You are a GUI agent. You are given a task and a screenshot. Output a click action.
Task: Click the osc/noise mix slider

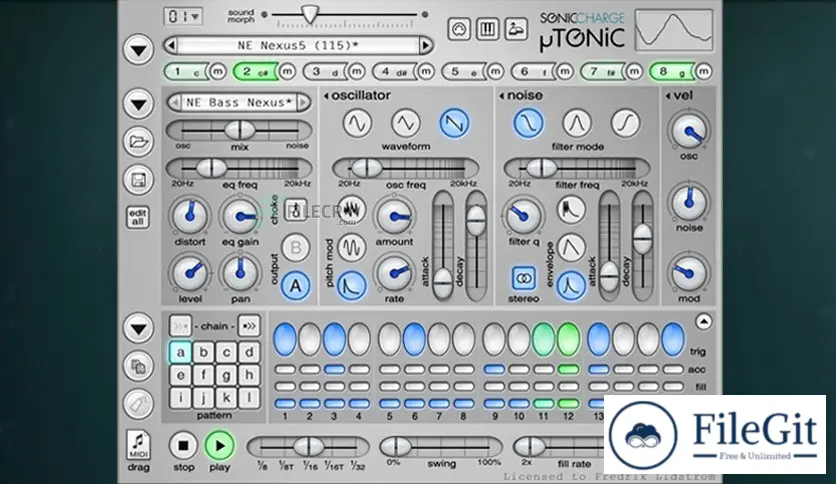click(239, 130)
